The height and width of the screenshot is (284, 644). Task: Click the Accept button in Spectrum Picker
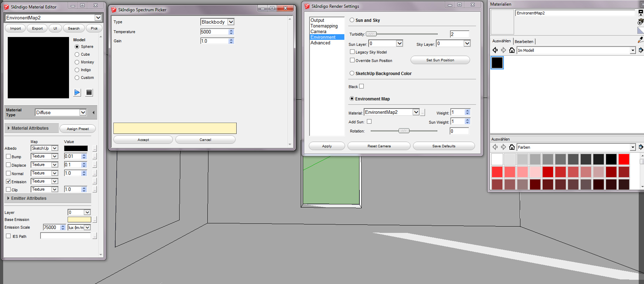[143, 140]
